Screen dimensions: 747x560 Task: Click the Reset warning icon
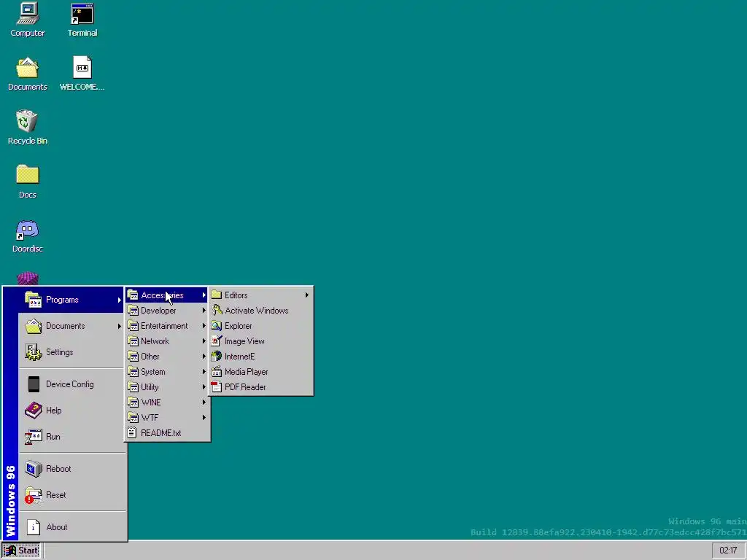[34, 495]
